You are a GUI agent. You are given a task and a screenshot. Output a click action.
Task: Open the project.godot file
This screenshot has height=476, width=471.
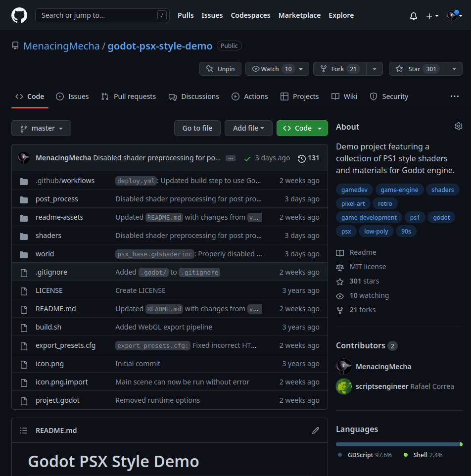pyautogui.click(x=57, y=400)
